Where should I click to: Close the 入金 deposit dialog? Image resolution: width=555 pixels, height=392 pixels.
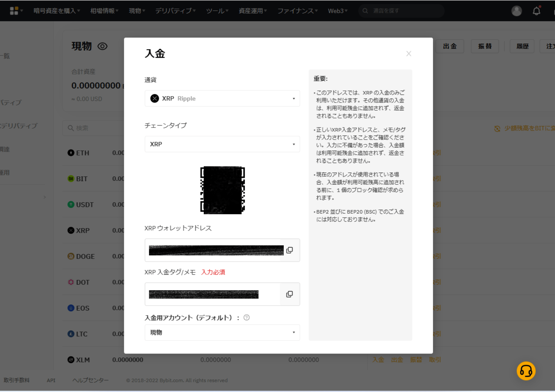pos(409,53)
